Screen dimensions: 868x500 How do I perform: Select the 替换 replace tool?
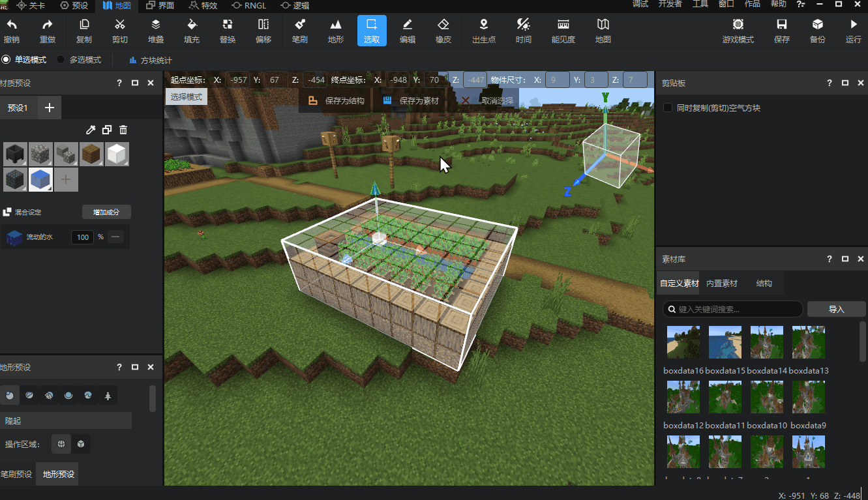(x=228, y=31)
